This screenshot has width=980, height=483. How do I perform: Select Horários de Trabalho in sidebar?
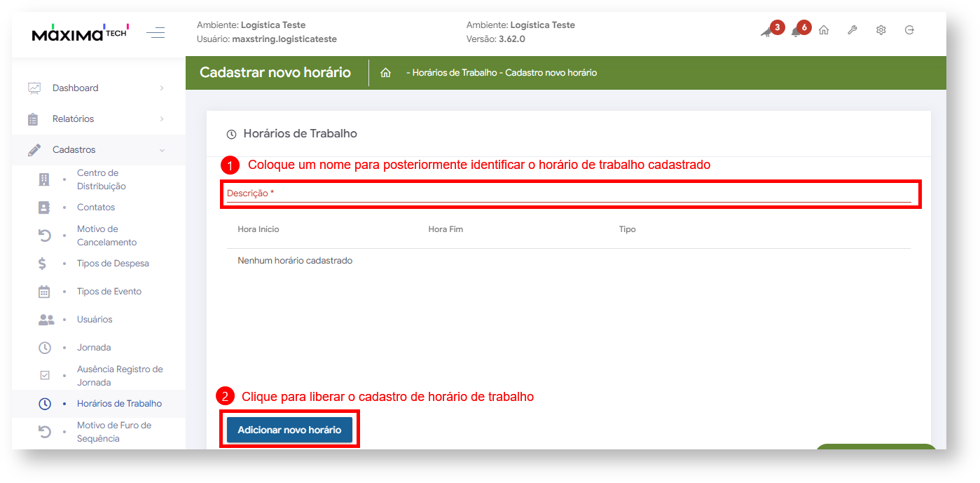pyautogui.click(x=119, y=404)
